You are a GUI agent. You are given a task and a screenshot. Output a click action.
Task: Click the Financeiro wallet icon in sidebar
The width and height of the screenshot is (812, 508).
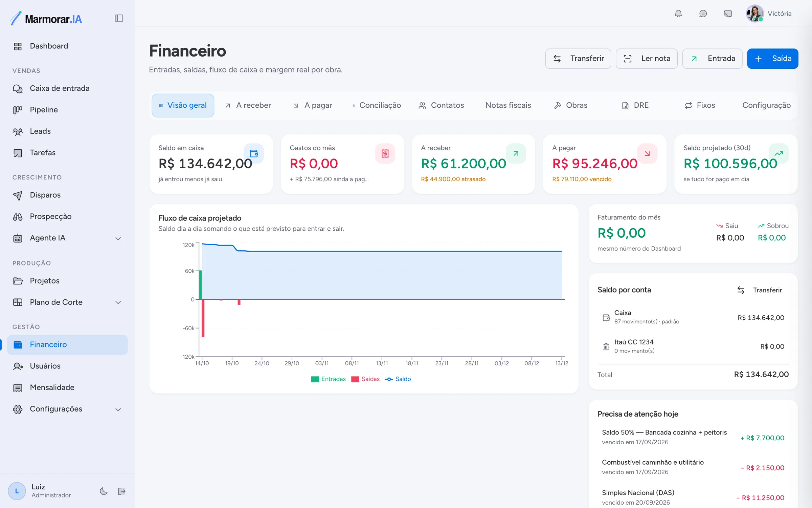pyautogui.click(x=18, y=345)
